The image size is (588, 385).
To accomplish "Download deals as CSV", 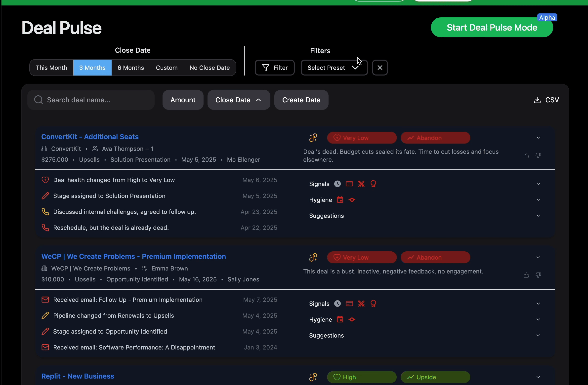I will point(546,100).
